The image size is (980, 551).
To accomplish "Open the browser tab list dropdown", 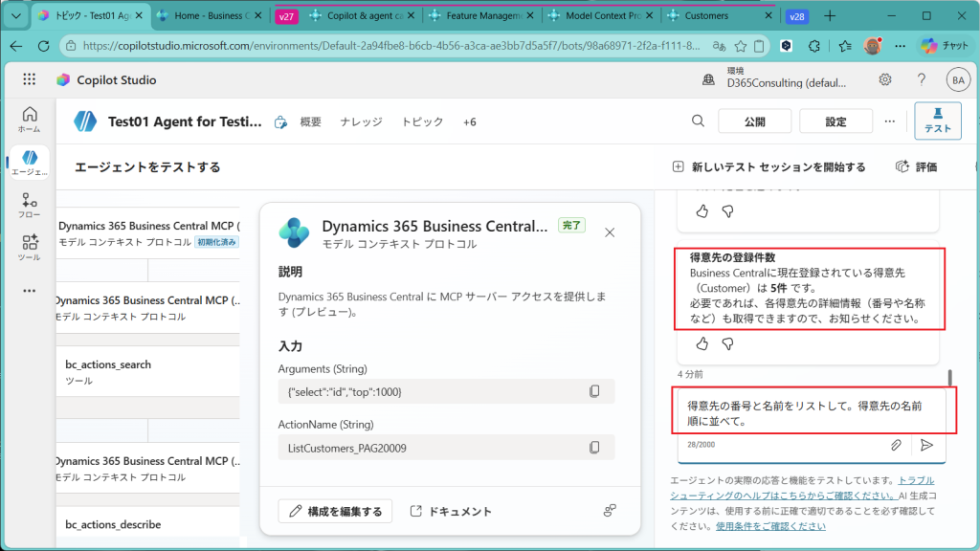I will pos(15,16).
